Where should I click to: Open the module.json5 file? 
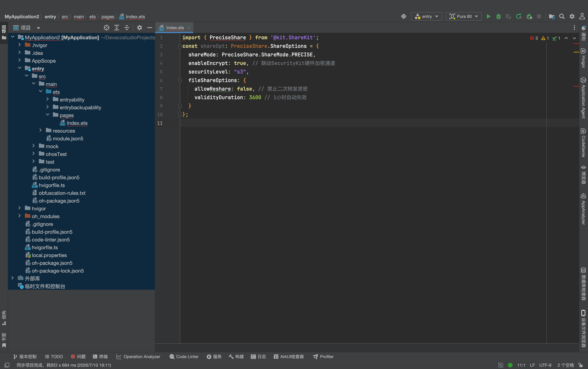pyautogui.click(x=68, y=138)
